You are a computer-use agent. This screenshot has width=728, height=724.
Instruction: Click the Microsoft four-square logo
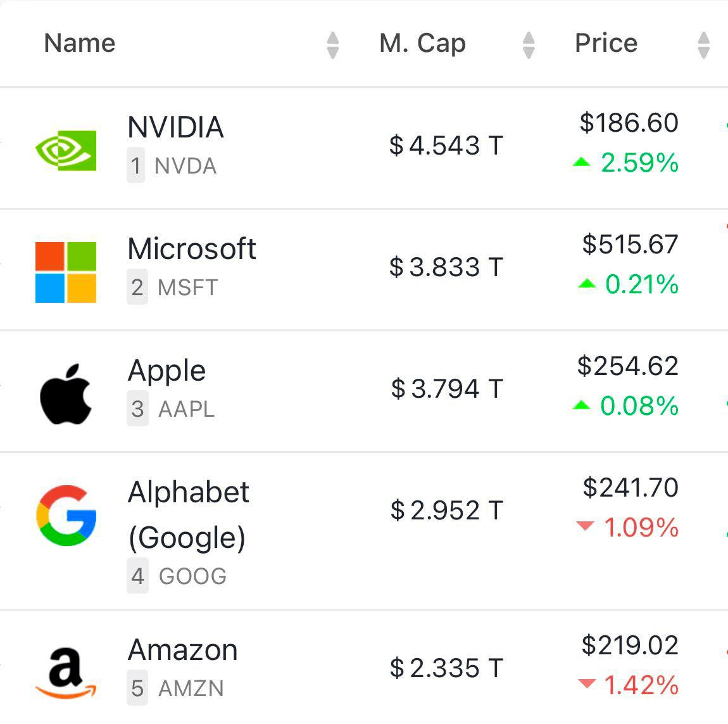[66, 272]
